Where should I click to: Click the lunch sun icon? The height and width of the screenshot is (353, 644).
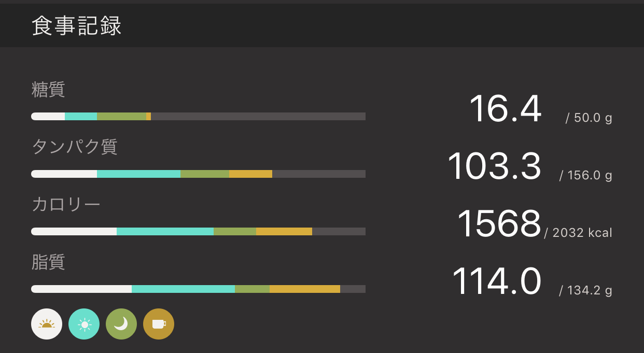[x=84, y=324]
